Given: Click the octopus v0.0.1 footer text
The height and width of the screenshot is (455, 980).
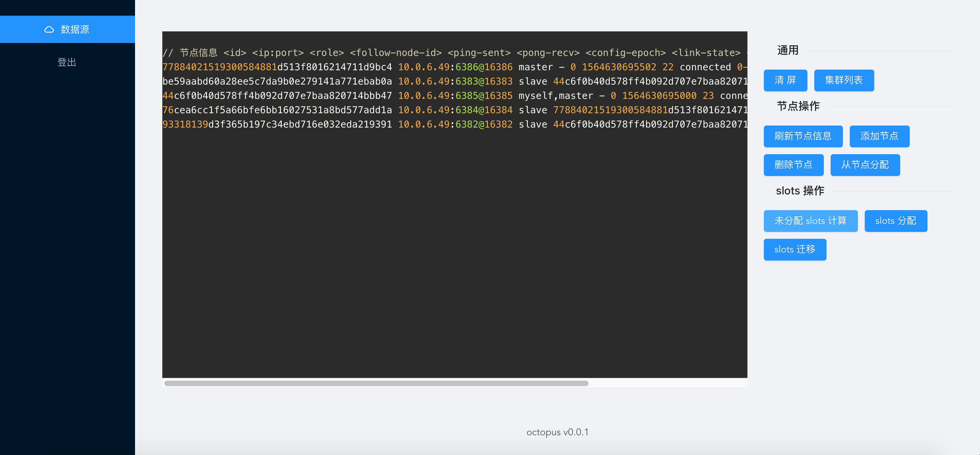Looking at the screenshot, I should tap(557, 432).
